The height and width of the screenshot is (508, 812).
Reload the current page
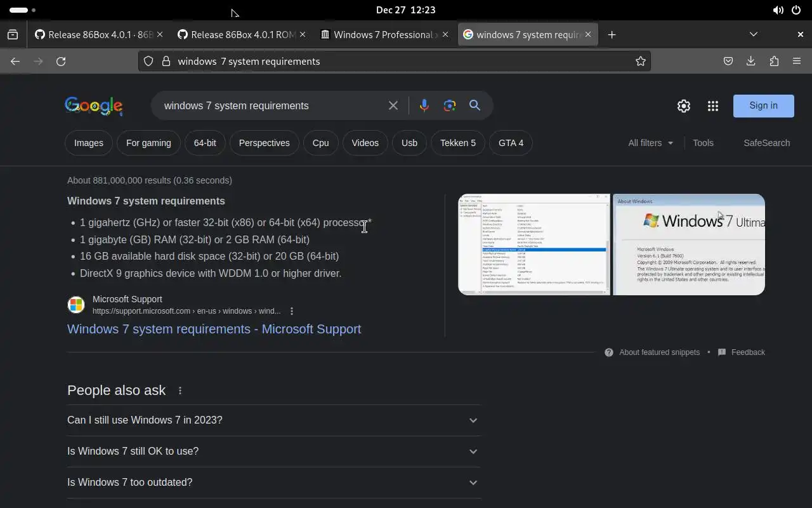[61, 61]
